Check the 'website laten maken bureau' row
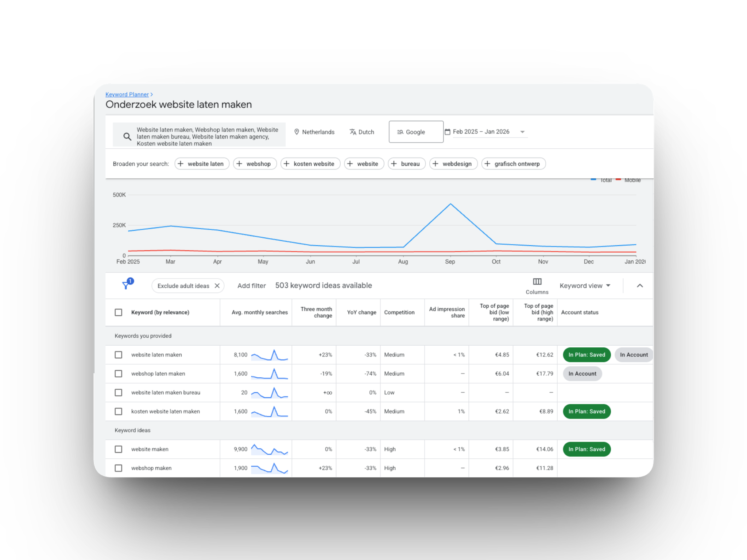This screenshot has height=560, width=747. [x=118, y=393]
